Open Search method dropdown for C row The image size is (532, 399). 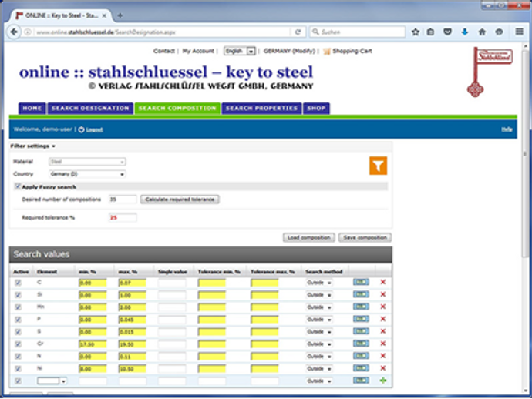click(319, 283)
